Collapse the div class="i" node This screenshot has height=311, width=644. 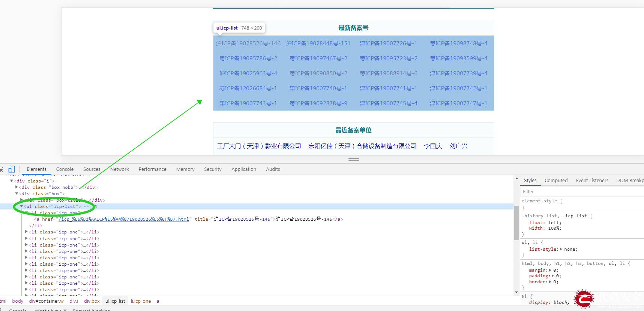pos(12,181)
